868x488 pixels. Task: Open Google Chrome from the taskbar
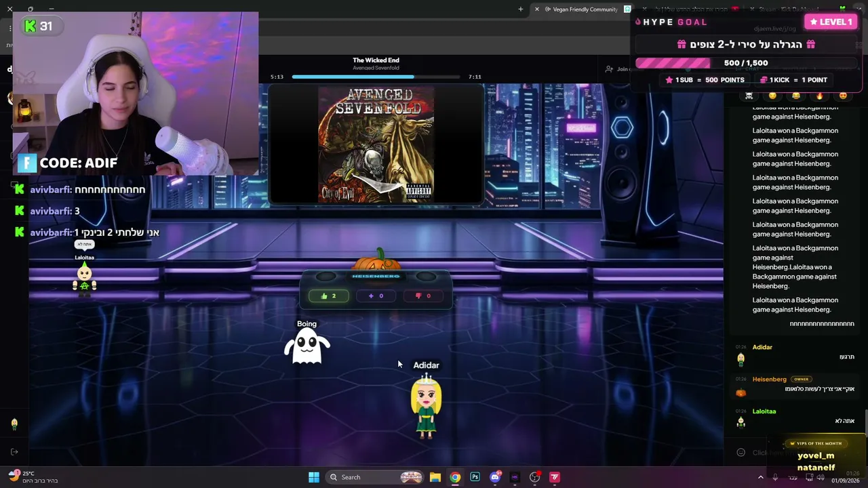(x=455, y=477)
